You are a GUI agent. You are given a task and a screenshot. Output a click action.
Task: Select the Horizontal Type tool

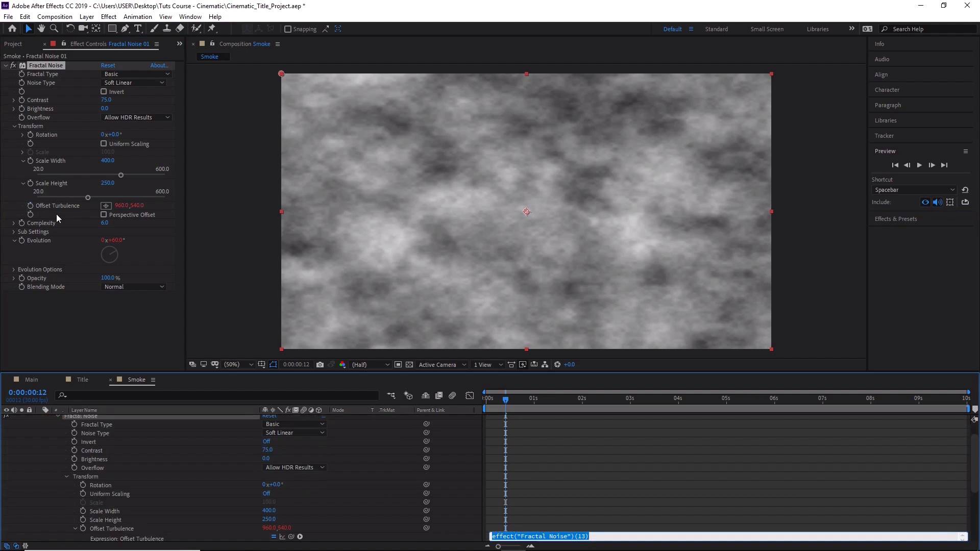click(x=138, y=29)
